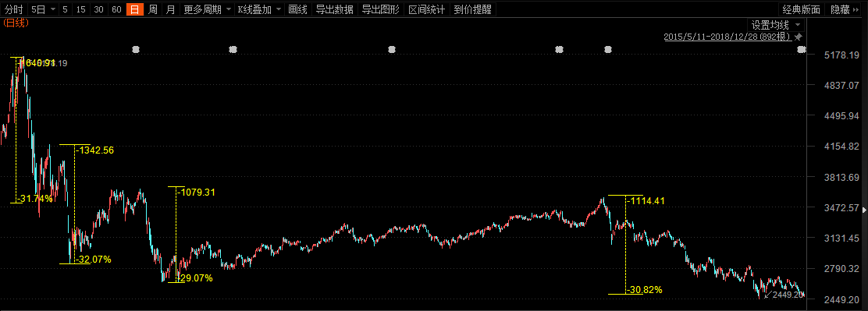Click the 4837.07 price axis value
This screenshot has width=868, height=311.
click(x=841, y=85)
